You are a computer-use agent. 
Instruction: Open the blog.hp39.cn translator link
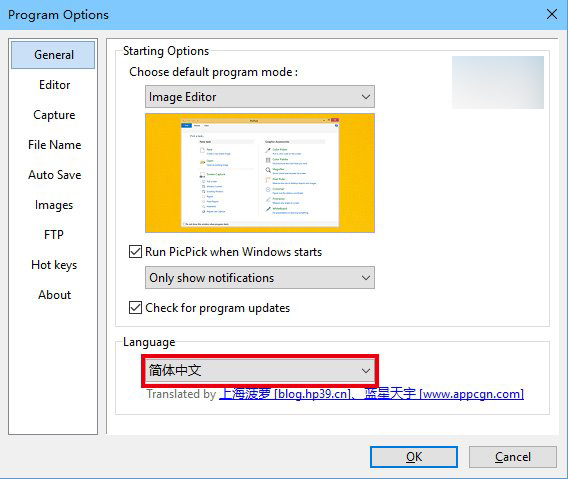click(x=285, y=394)
